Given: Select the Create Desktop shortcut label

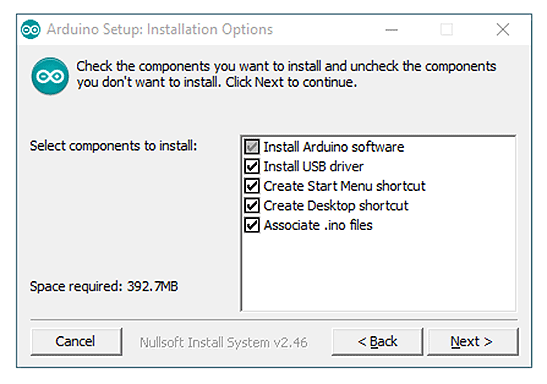Looking at the screenshot, I should click(x=336, y=205).
